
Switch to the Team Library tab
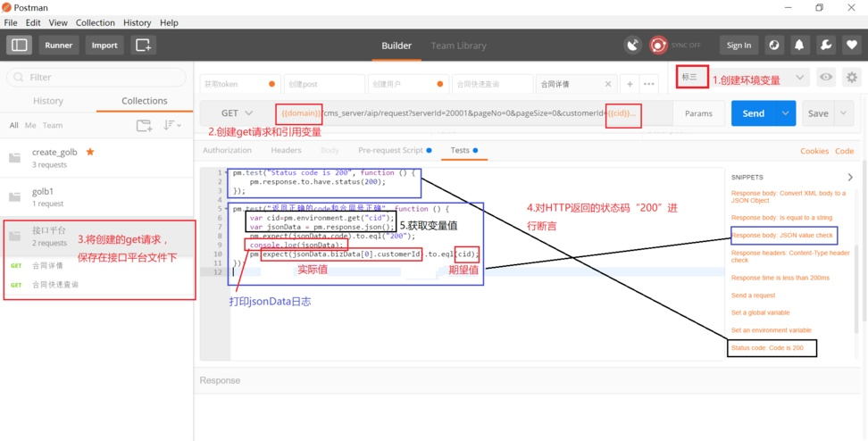(x=458, y=46)
